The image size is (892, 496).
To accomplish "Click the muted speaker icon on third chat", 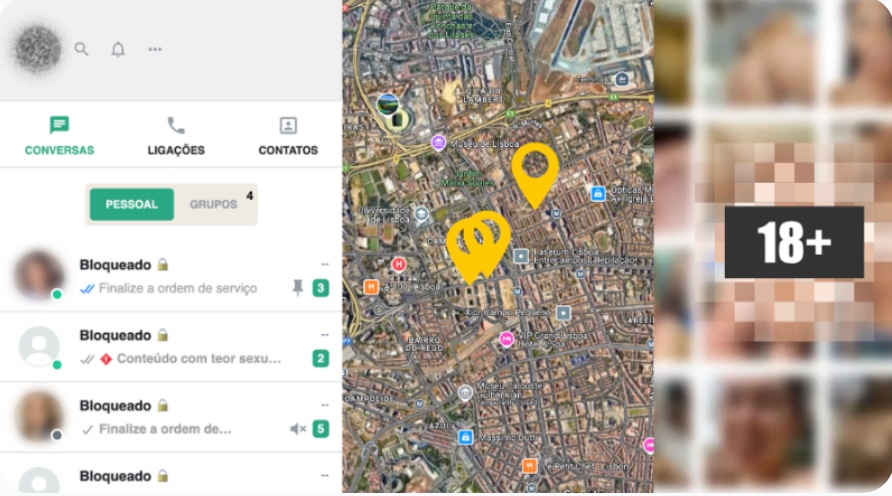I will [x=298, y=429].
